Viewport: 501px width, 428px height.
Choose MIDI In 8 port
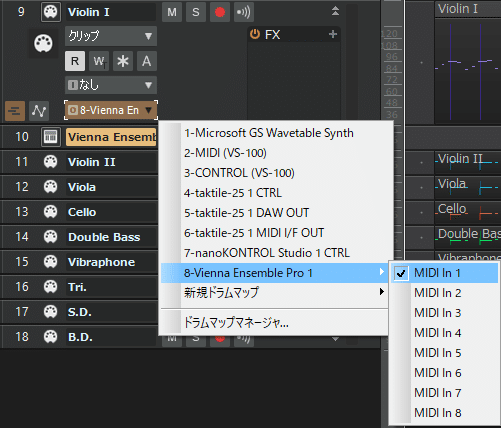click(445, 413)
